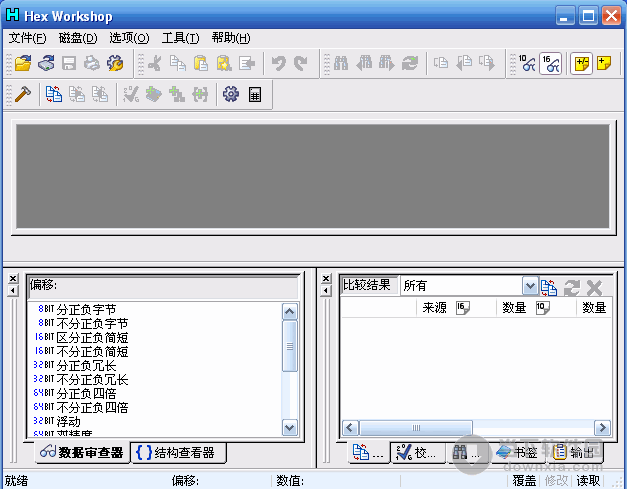Toggle decimal offsets with 10 glasses icon
The width and height of the screenshot is (627, 489).
527,63
